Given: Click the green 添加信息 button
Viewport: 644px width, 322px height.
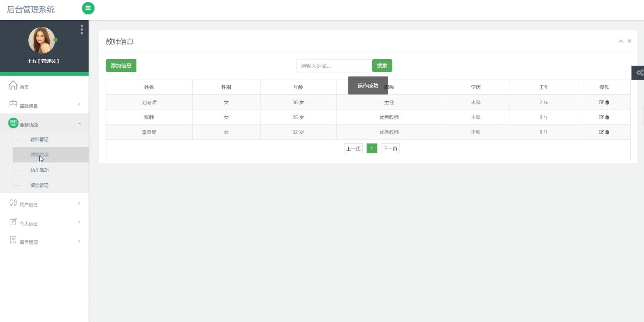Looking at the screenshot, I should click(x=121, y=65).
